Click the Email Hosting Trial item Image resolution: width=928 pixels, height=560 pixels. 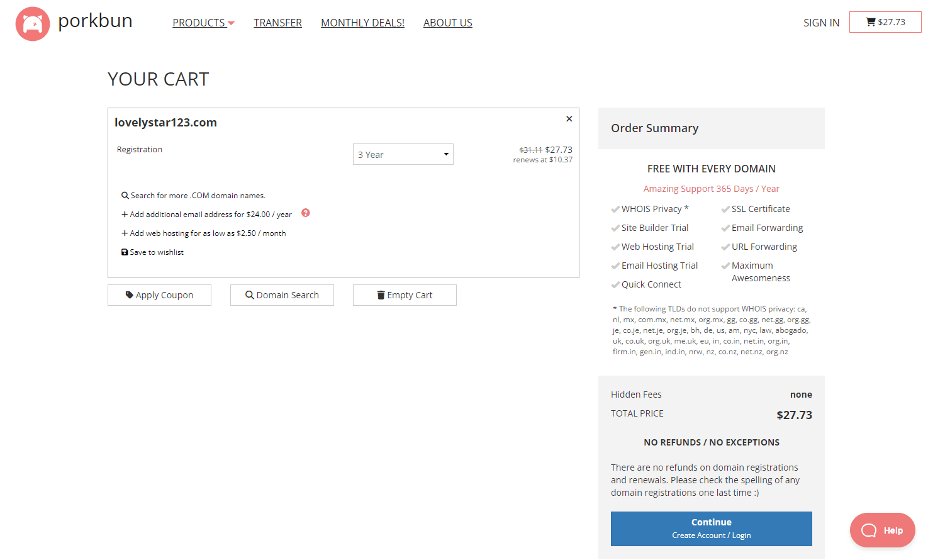[654, 266]
